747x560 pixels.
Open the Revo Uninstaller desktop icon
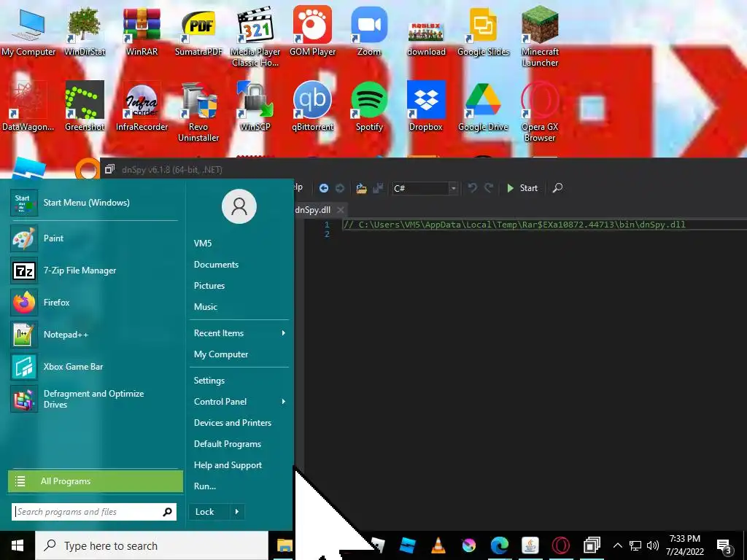198,111
